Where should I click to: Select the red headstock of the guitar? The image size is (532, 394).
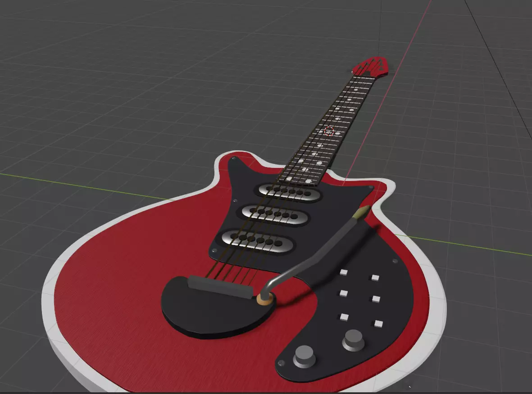pos(370,66)
